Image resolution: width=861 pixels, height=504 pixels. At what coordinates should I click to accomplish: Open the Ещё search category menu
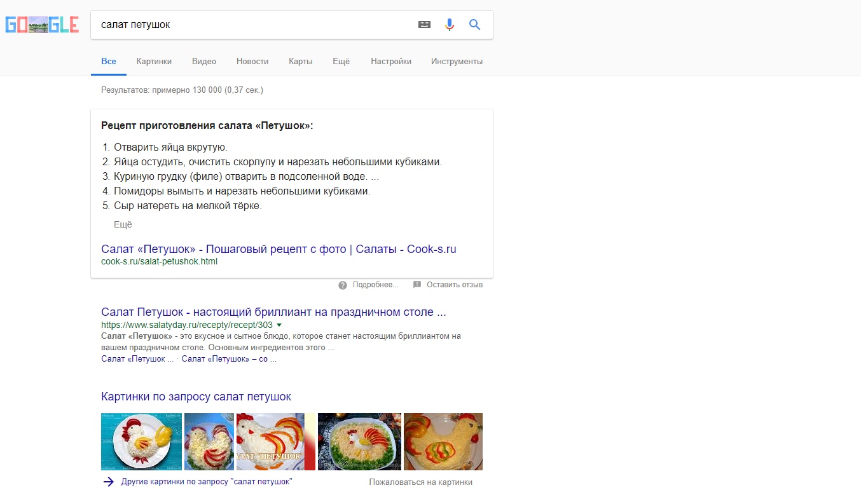click(x=341, y=62)
